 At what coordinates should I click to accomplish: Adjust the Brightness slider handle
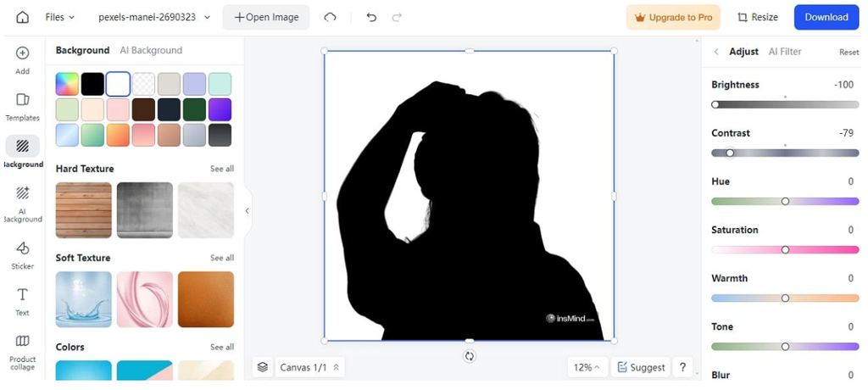[x=715, y=104]
